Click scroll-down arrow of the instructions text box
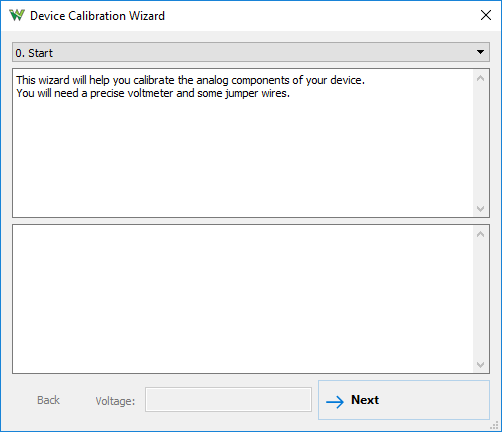This screenshot has height=432, width=502. coord(480,208)
